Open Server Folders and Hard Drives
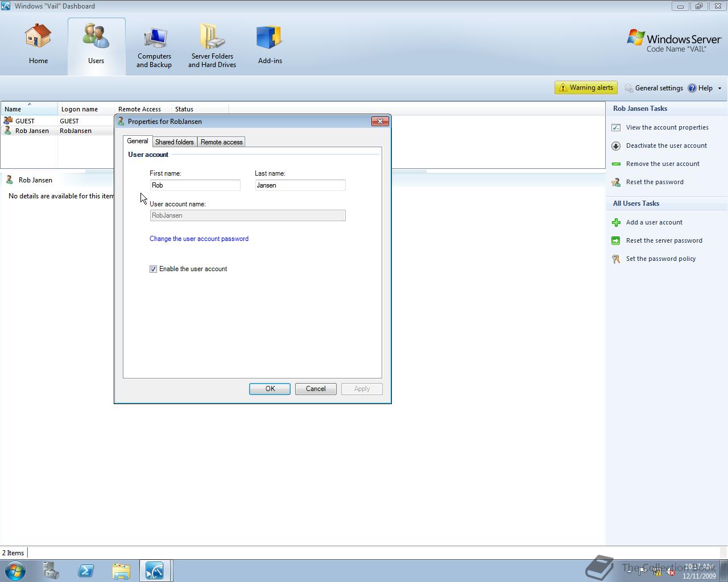The height and width of the screenshot is (582, 728). point(212,47)
